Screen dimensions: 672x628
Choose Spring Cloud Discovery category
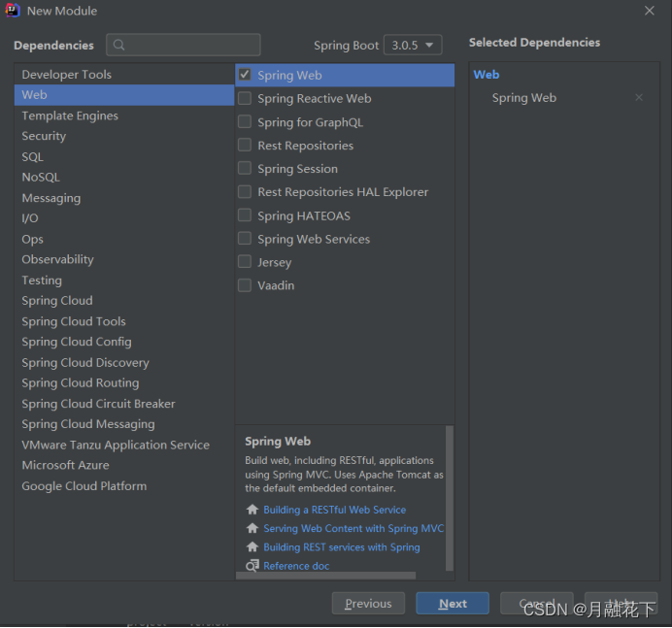click(124, 362)
